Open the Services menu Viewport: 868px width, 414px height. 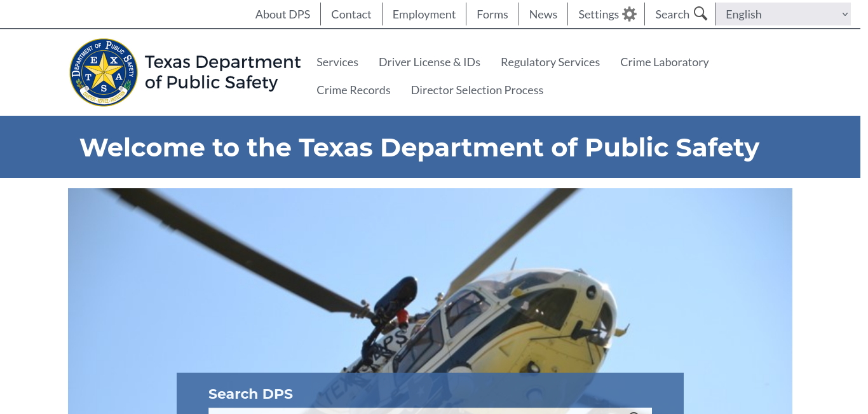337,62
